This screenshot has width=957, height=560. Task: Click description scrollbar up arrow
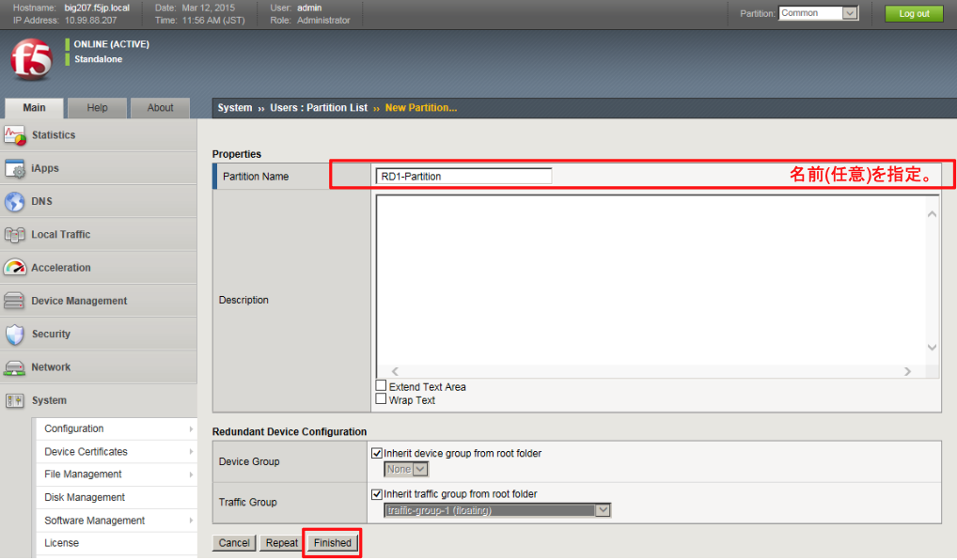932,214
